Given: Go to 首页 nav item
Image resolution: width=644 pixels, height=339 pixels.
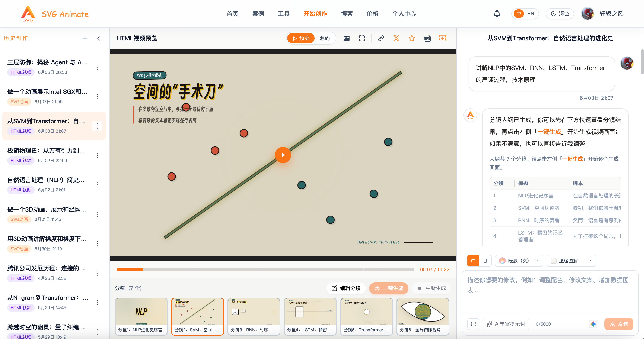Looking at the screenshot, I should [x=232, y=13].
